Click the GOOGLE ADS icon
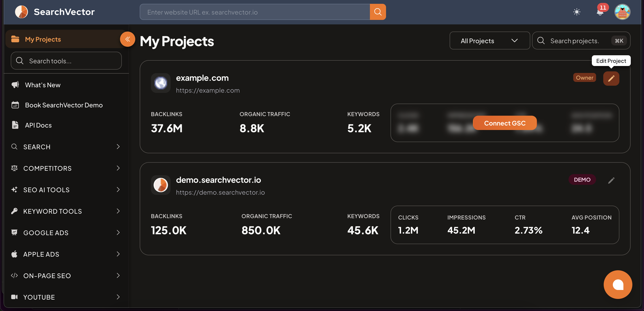The width and height of the screenshot is (644, 311). pos(14,232)
